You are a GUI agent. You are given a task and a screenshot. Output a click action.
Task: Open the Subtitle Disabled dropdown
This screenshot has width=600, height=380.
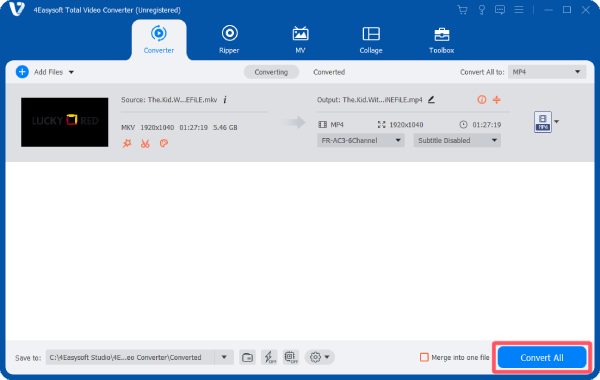pos(457,140)
